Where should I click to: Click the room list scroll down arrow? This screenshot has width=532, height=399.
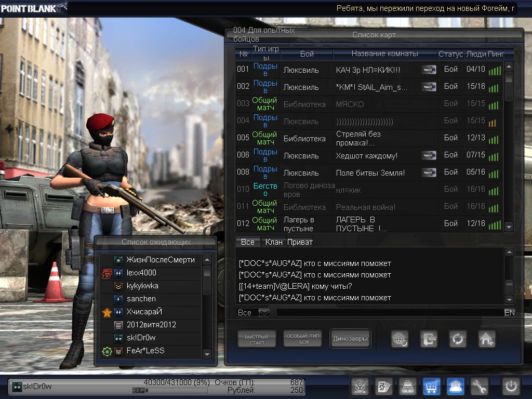point(509,227)
